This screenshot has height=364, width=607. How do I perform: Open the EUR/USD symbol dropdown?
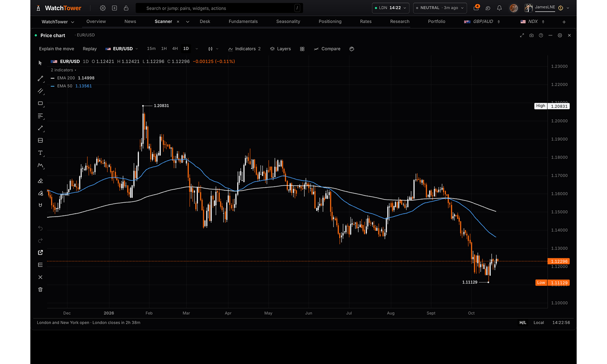click(122, 49)
